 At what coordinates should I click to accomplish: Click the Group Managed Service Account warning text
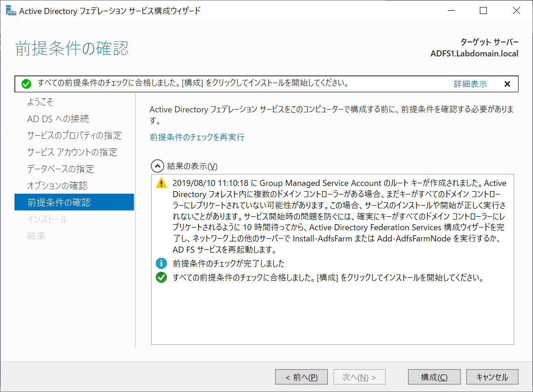(x=339, y=216)
